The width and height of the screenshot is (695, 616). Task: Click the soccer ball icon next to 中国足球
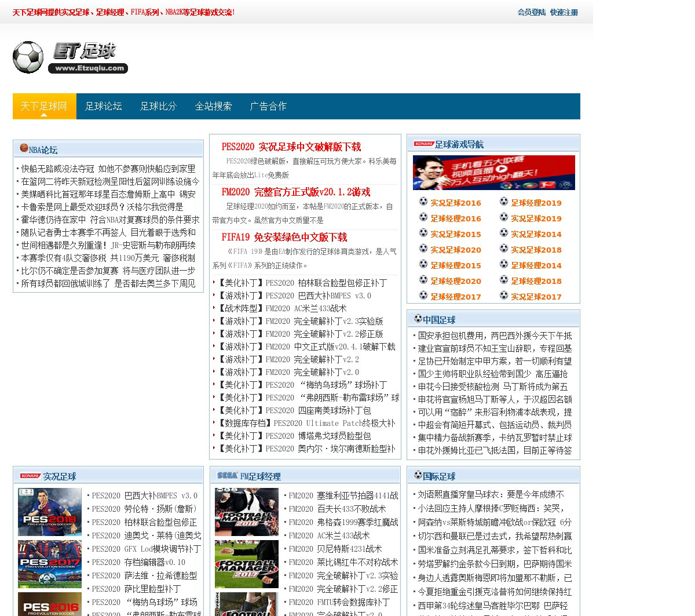click(x=418, y=319)
